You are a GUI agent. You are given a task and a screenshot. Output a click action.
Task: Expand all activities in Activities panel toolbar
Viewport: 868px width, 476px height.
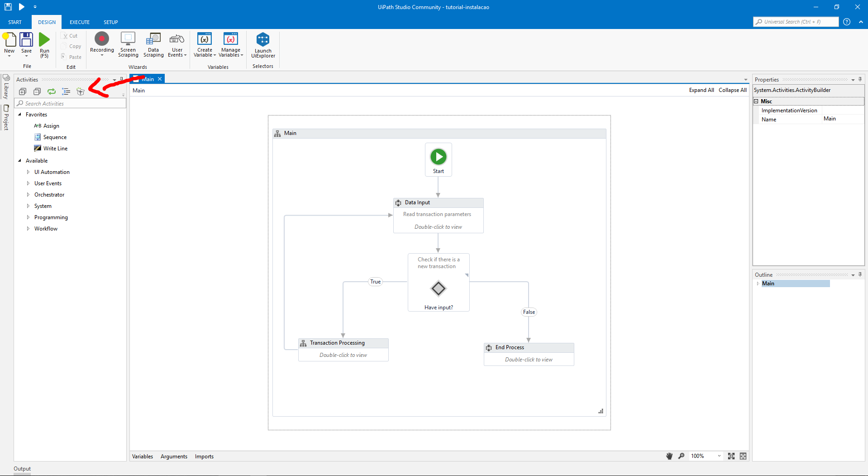pyautogui.click(x=23, y=91)
